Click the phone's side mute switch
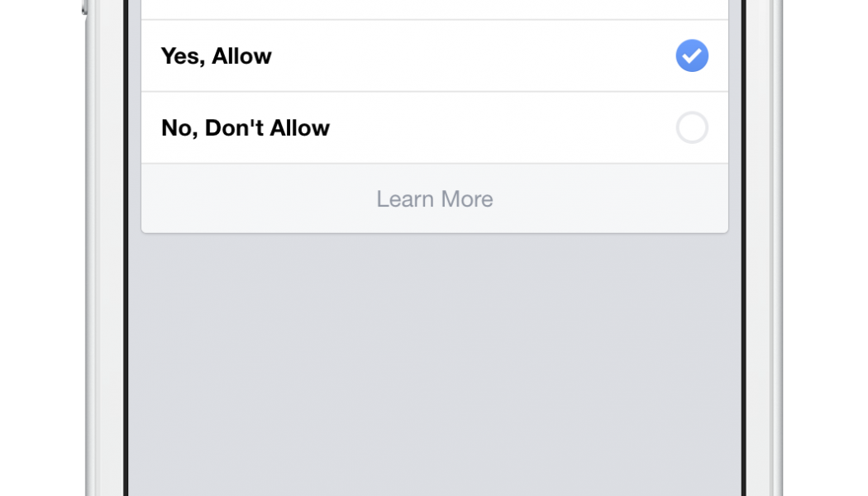The width and height of the screenshot is (868, 496). click(x=84, y=7)
